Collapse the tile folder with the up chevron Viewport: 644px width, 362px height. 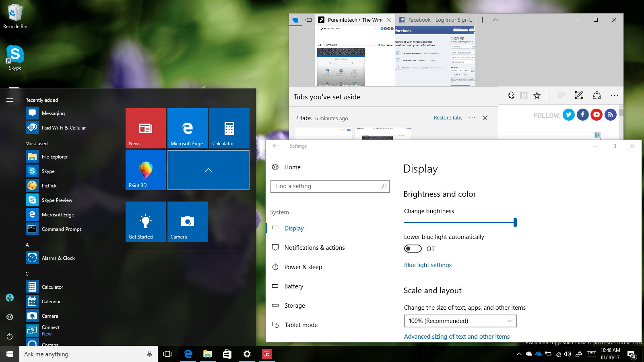pos(208,170)
